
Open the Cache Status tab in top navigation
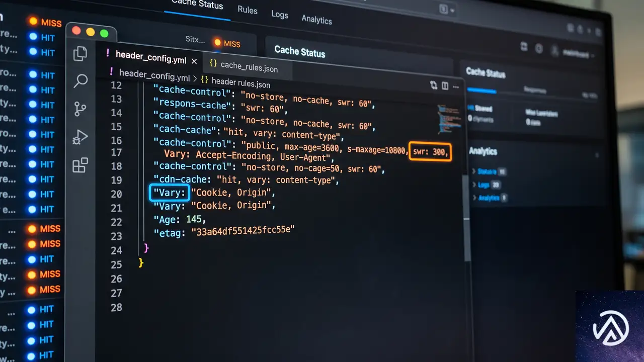tap(197, 5)
